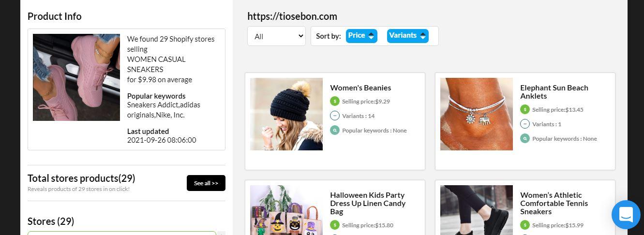Click the Selling price:$15.99 text
Viewport: 644px width, 235px height.
pyautogui.click(x=558, y=225)
